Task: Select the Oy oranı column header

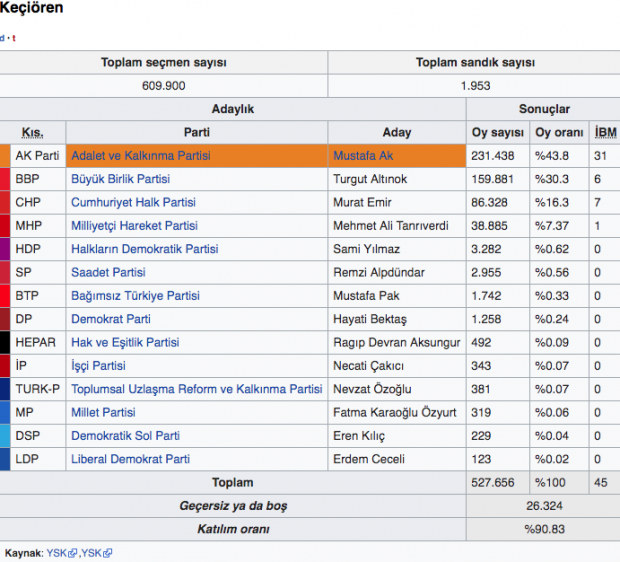Action: [x=558, y=133]
